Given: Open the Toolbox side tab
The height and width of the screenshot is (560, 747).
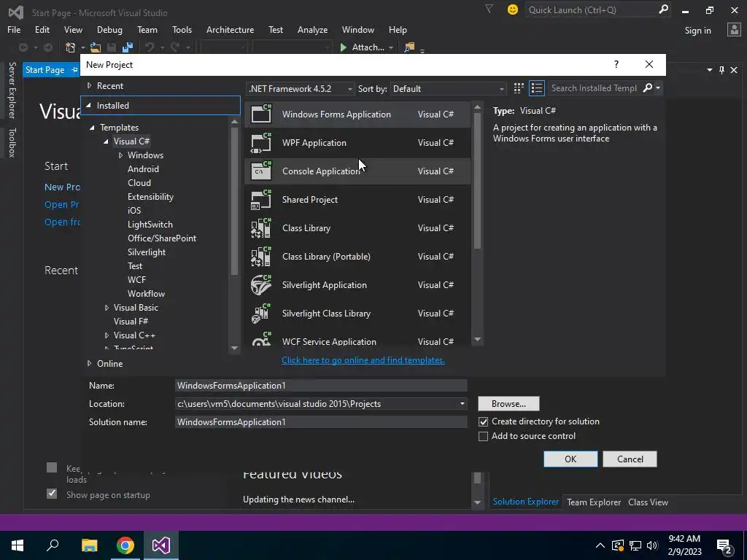Looking at the screenshot, I should 12,142.
